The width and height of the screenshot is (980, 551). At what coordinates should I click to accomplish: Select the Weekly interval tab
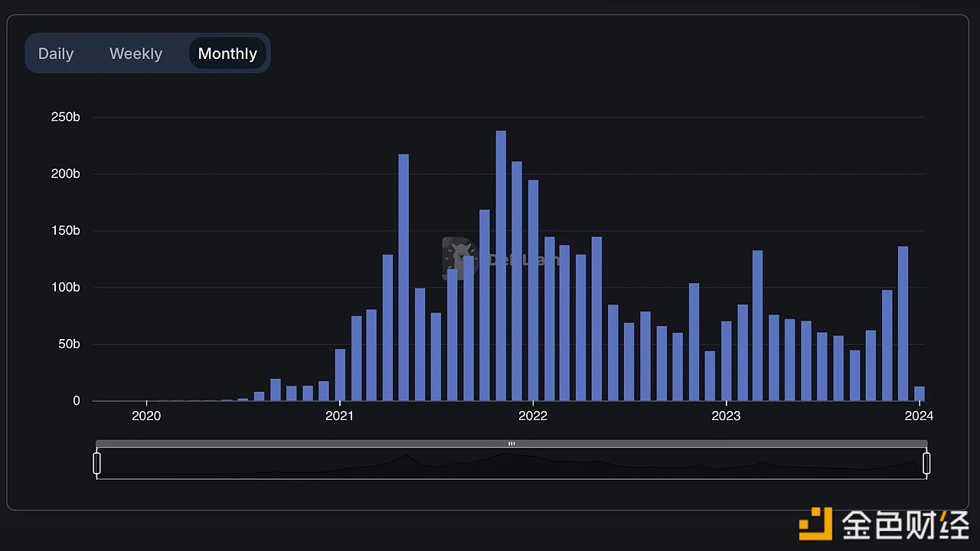pos(136,54)
